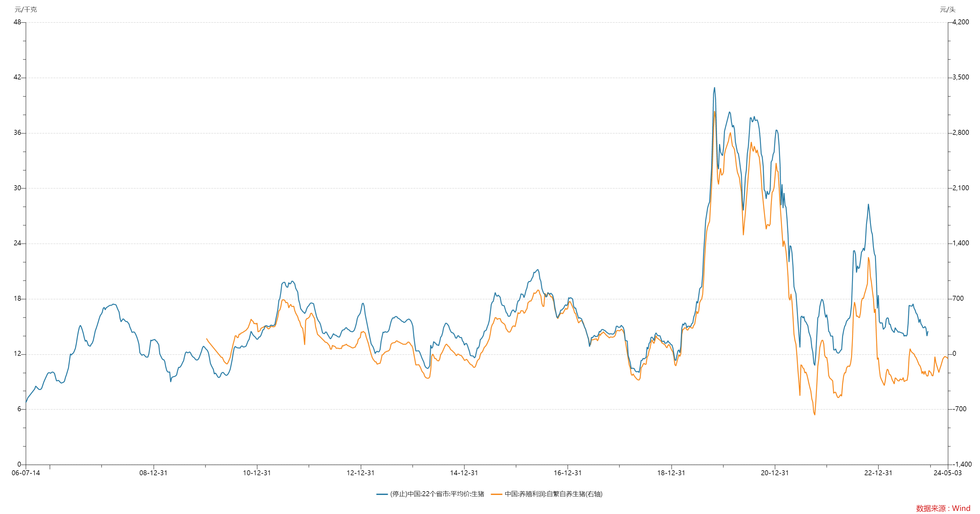The height and width of the screenshot is (514, 980).
Task: Click the 18-12-31 x-axis date label
Action: 671,473
